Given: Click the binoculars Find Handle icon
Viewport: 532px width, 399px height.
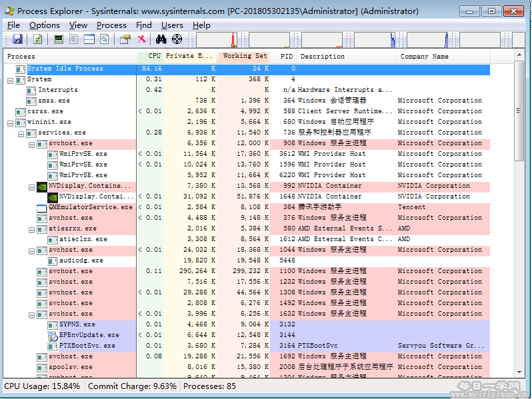Looking at the screenshot, I should pos(161,39).
